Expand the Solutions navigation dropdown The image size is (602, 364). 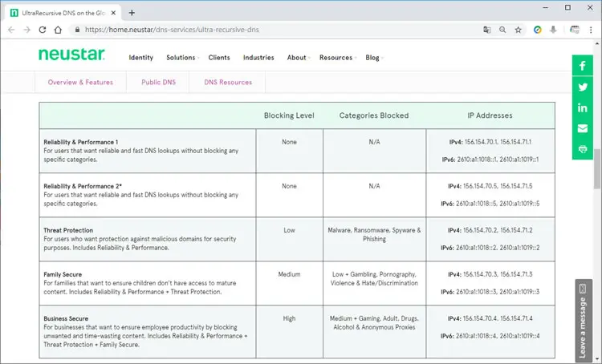coord(183,58)
